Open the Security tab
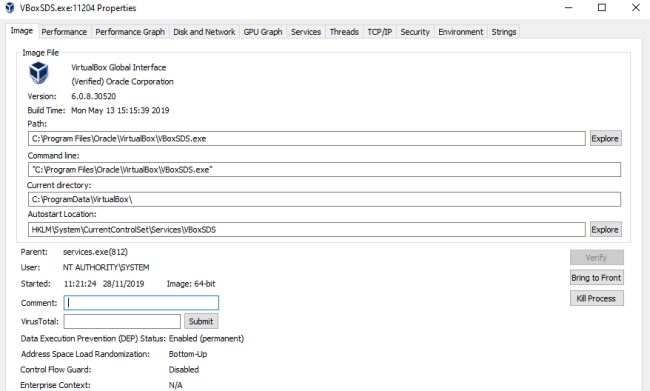650x391 pixels. (415, 32)
